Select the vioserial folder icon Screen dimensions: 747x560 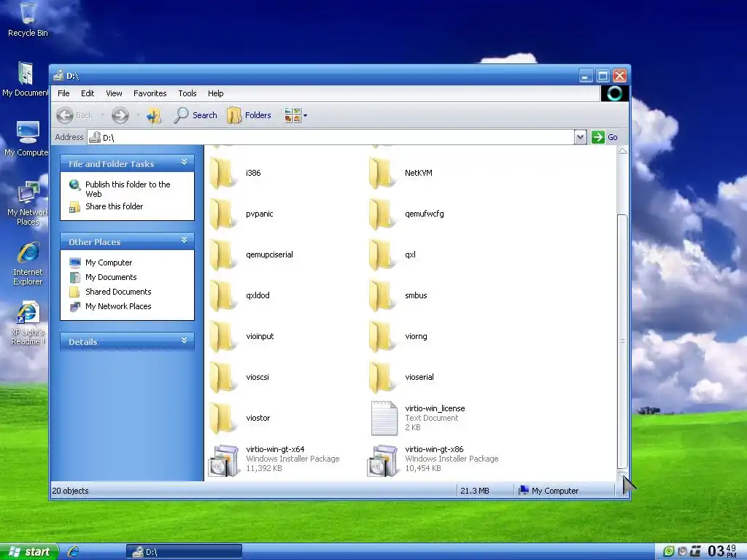(382, 377)
